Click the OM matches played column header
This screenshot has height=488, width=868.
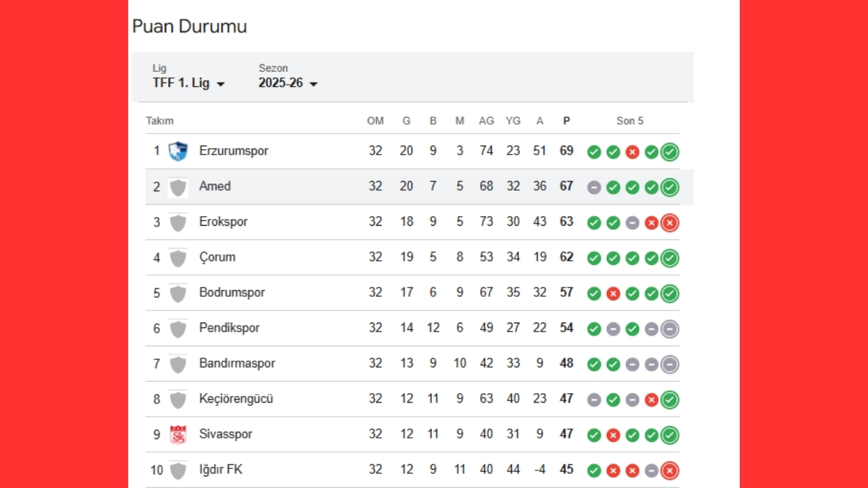pyautogui.click(x=375, y=121)
